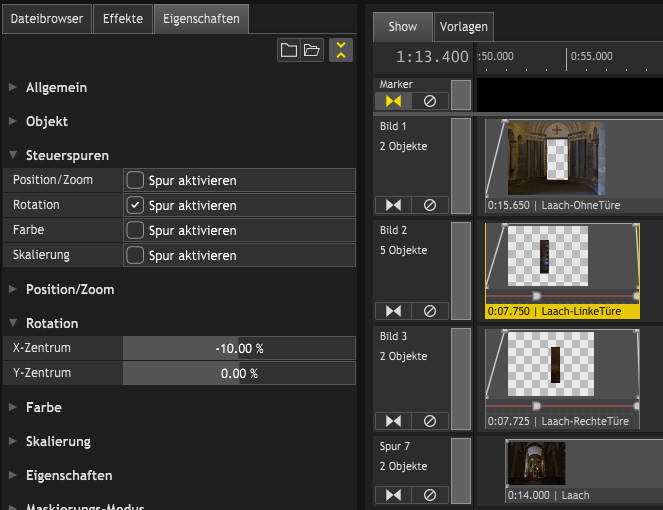
Task: Switch to the Dateibrowser tab
Action: (x=47, y=18)
